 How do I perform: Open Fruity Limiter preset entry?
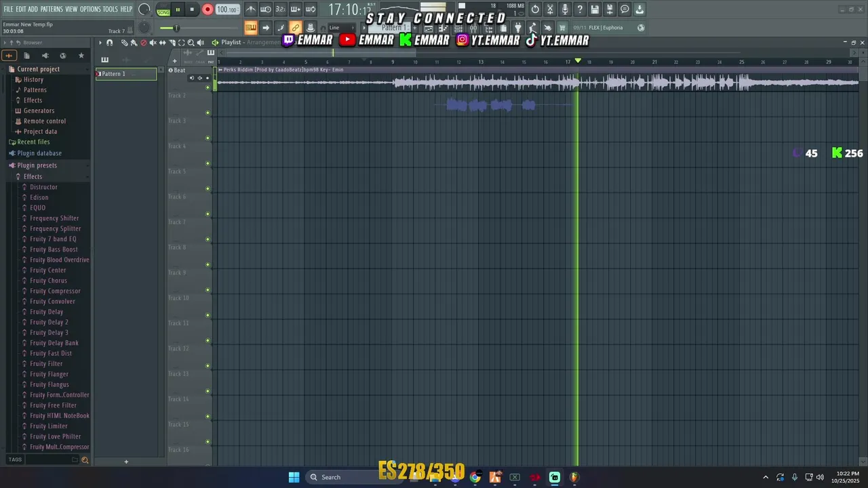(49, 426)
